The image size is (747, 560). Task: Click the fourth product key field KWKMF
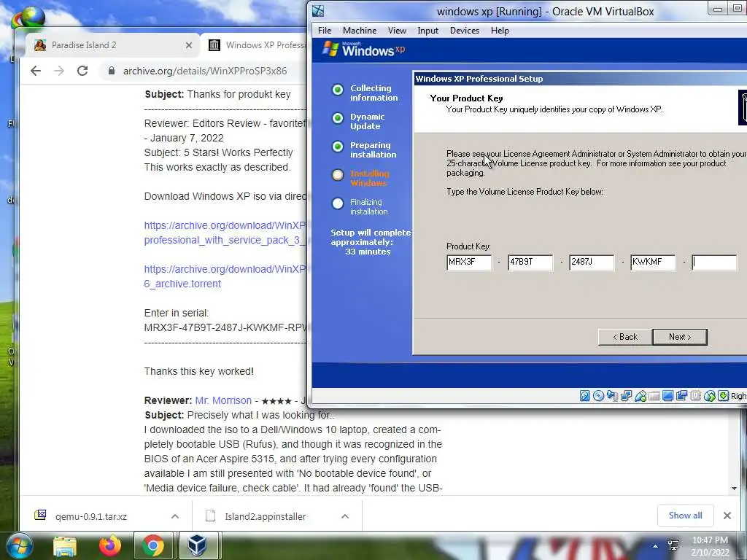(653, 262)
